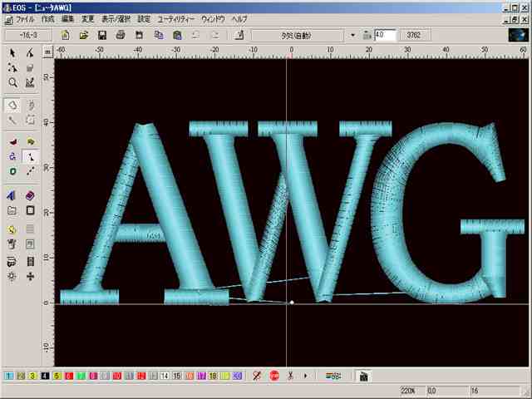
Task: Click the density input field showing 4.0
Action: click(386, 35)
